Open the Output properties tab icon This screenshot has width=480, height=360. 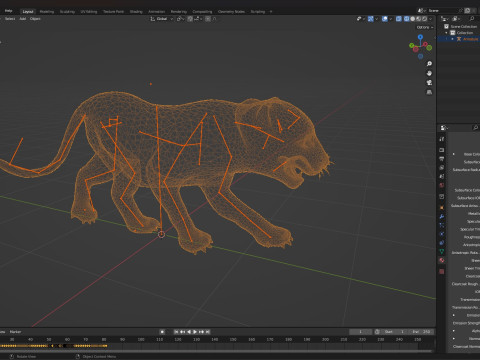[442, 159]
